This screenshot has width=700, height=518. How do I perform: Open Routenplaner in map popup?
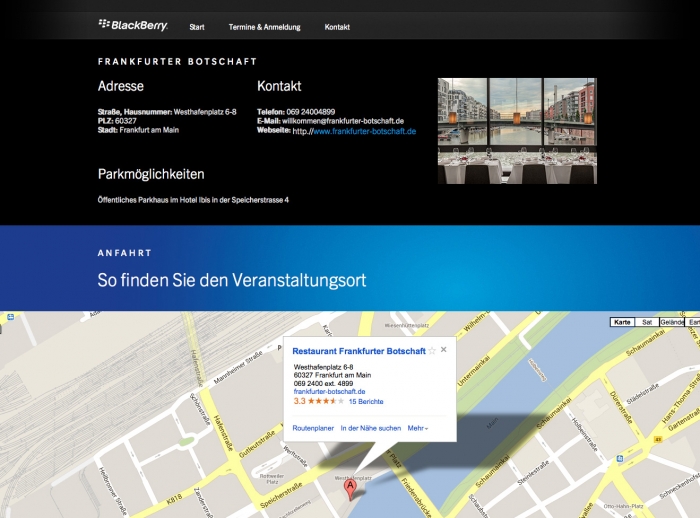[313, 428]
